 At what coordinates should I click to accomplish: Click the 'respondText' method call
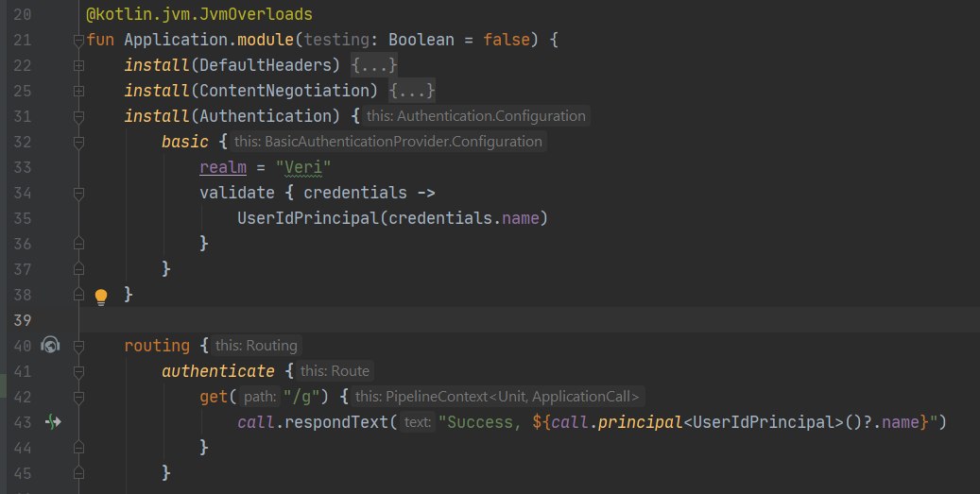[336, 422]
